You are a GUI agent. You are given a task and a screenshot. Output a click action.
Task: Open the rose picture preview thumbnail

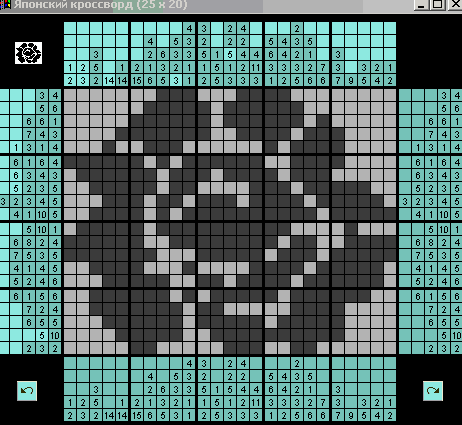29,53
